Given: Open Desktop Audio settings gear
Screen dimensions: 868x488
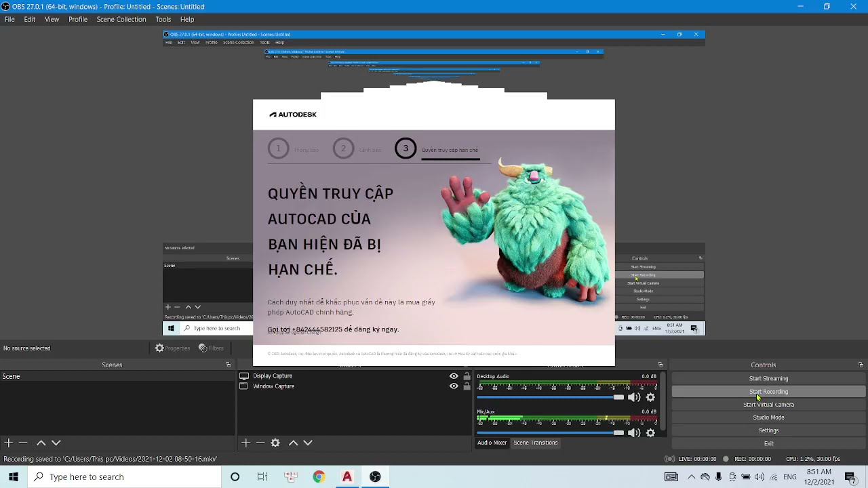Looking at the screenshot, I should tap(651, 397).
